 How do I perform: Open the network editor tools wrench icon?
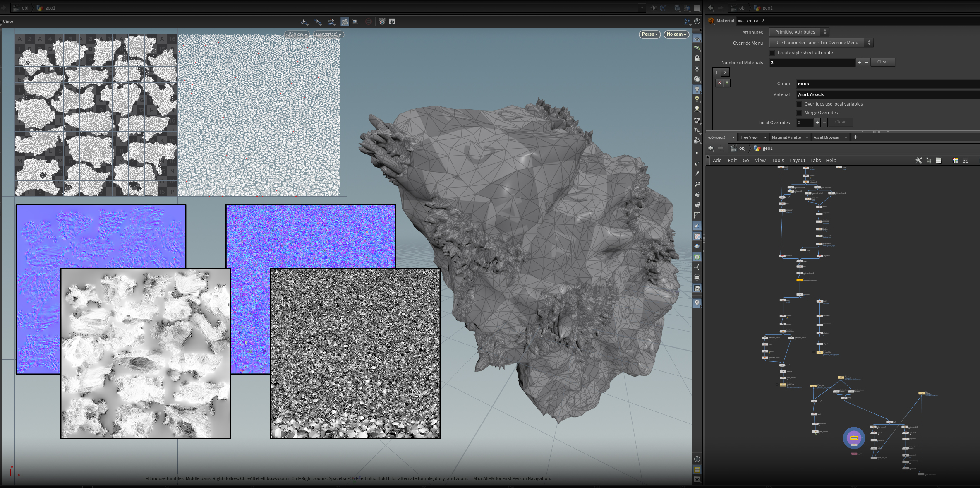coord(918,161)
